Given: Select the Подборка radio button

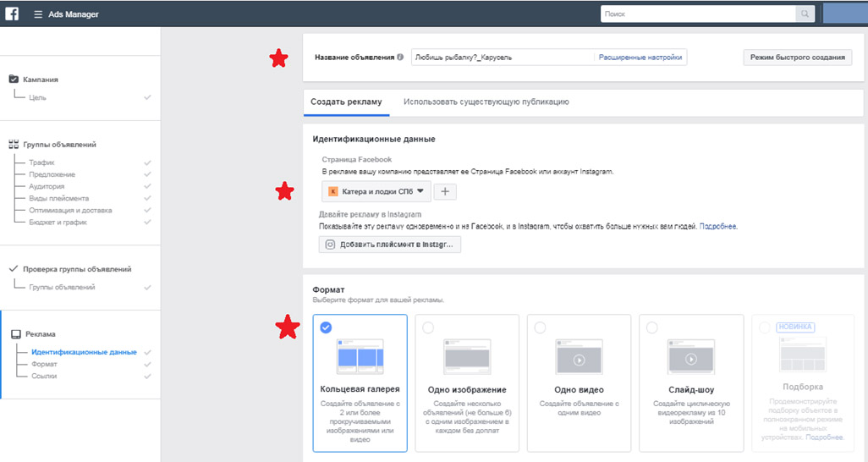Looking at the screenshot, I should click(765, 327).
